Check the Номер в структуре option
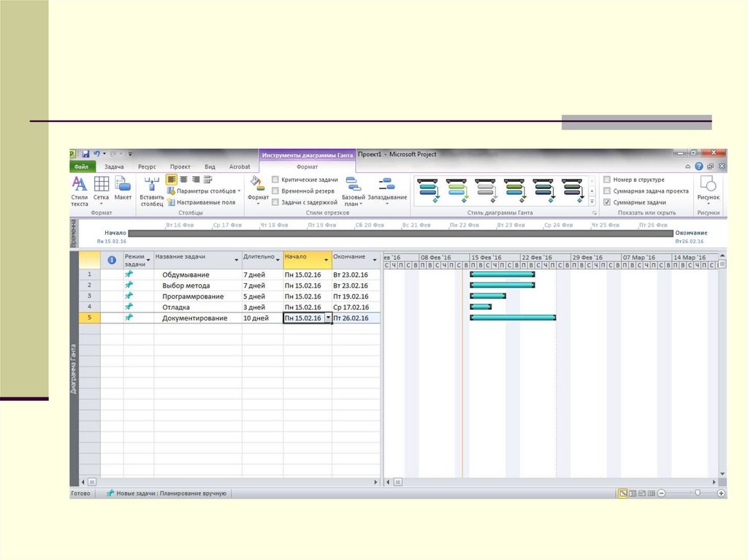Image resolution: width=748 pixels, height=560 pixels. coord(607,180)
